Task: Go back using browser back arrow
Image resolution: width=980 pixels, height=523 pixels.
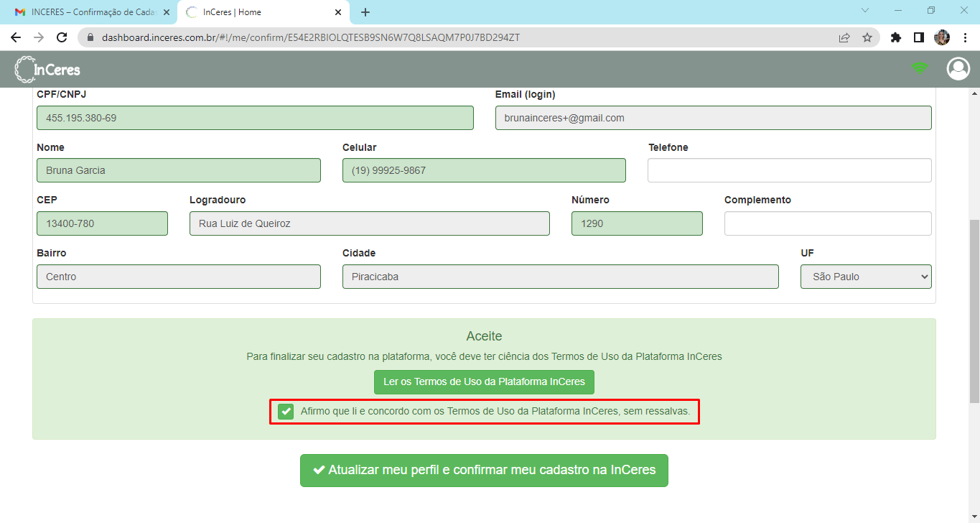Action: pyautogui.click(x=16, y=37)
